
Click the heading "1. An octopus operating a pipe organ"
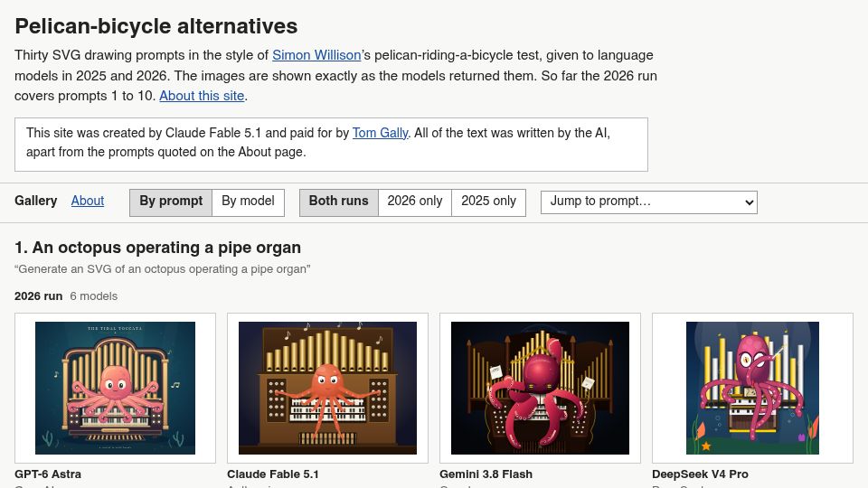[x=157, y=248]
